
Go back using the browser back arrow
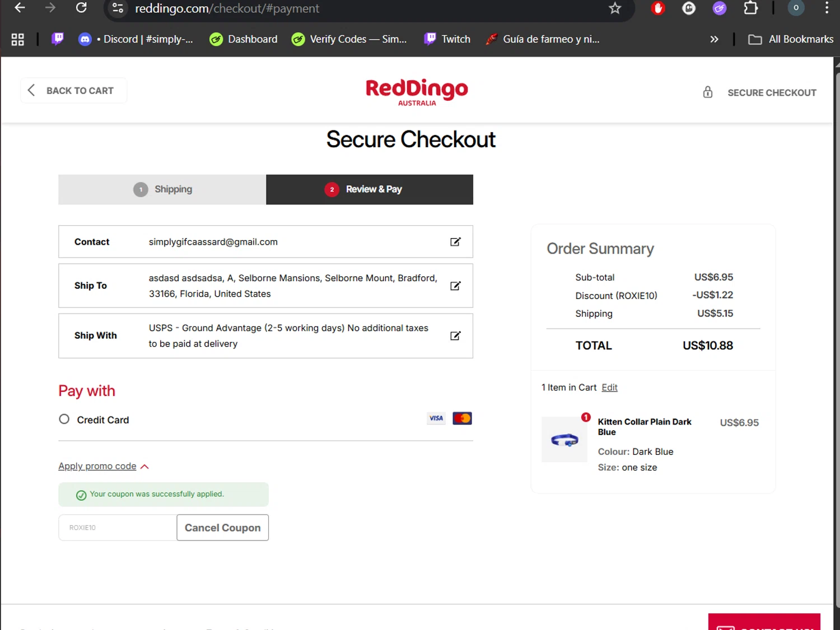point(20,8)
